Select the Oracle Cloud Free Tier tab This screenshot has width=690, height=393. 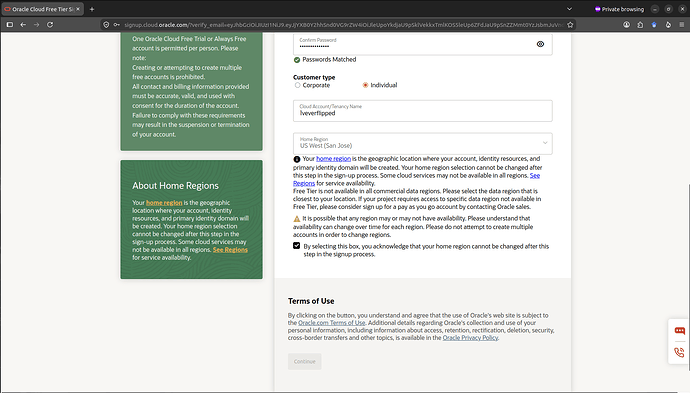click(42, 9)
